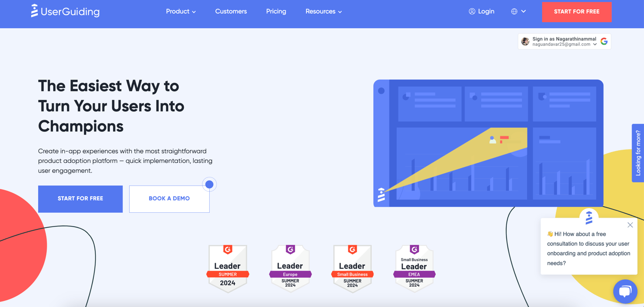The height and width of the screenshot is (307, 644).
Task: Click the pulsing blue hotspot beacon
Action: (x=209, y=184)
